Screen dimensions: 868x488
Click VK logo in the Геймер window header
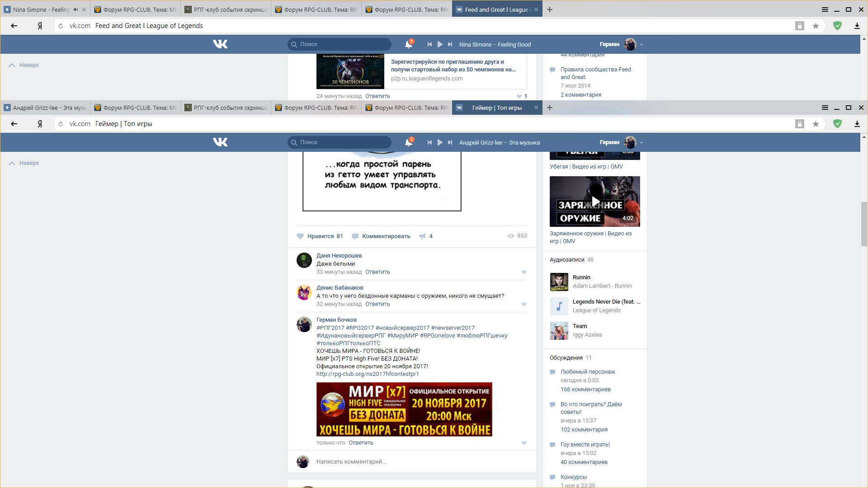point(220,142)
